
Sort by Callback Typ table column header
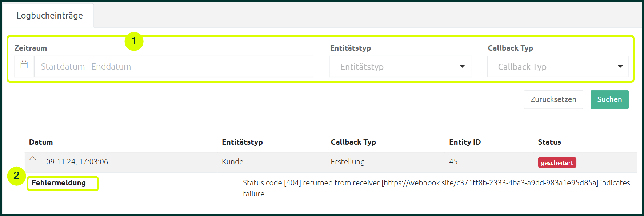353,142
